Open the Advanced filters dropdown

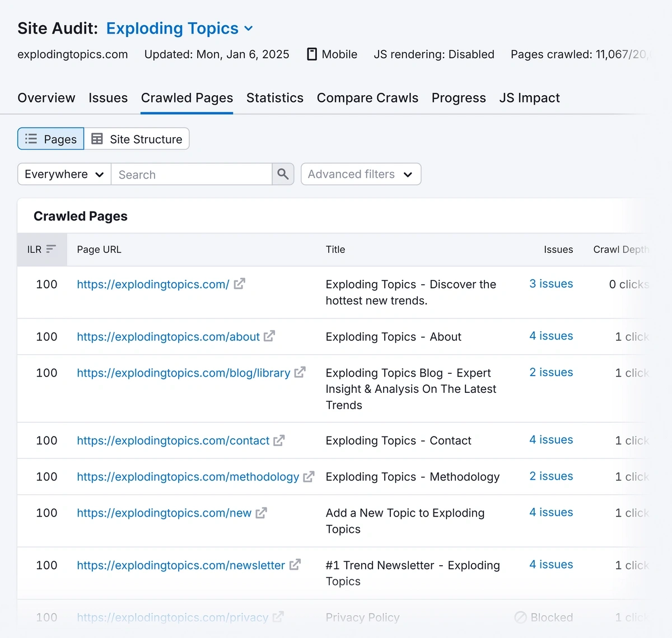(x=361, y=174)
